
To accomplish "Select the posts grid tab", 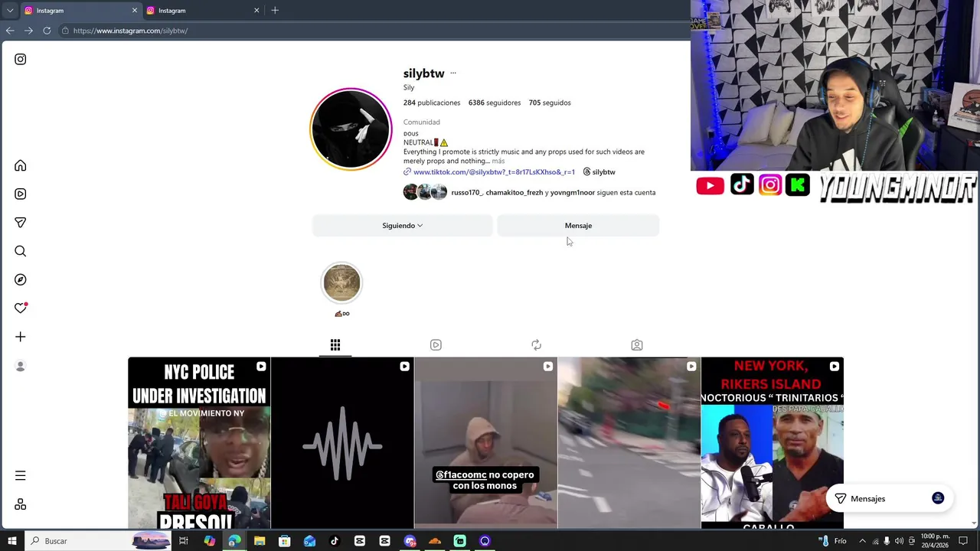I will tap(335, 345).
